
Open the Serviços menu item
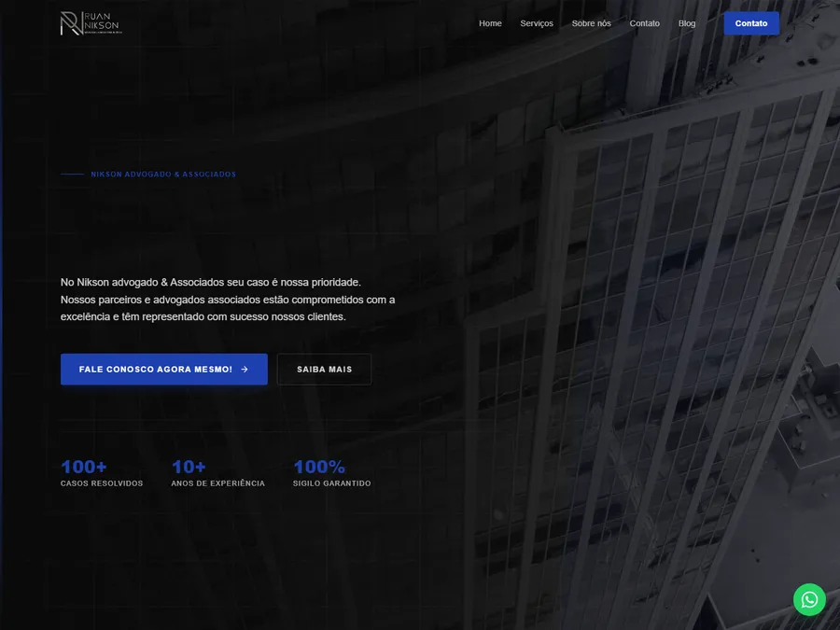537,23
